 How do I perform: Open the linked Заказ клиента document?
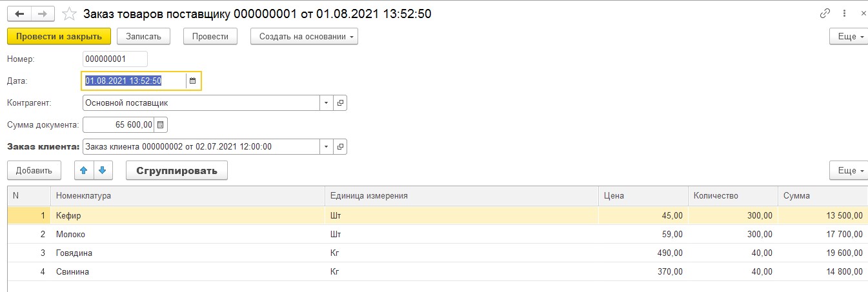[341, 146]
